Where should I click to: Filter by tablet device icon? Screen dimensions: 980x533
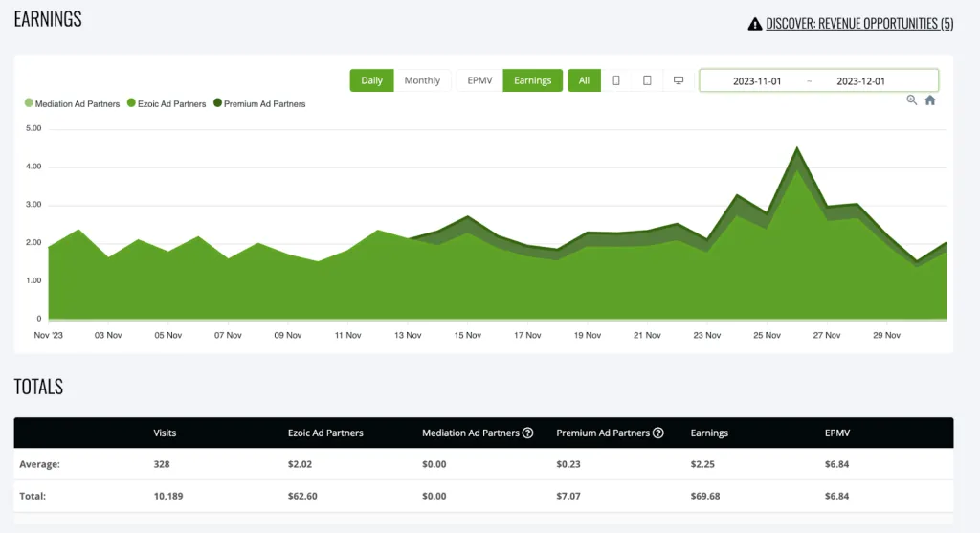point(647,80)
